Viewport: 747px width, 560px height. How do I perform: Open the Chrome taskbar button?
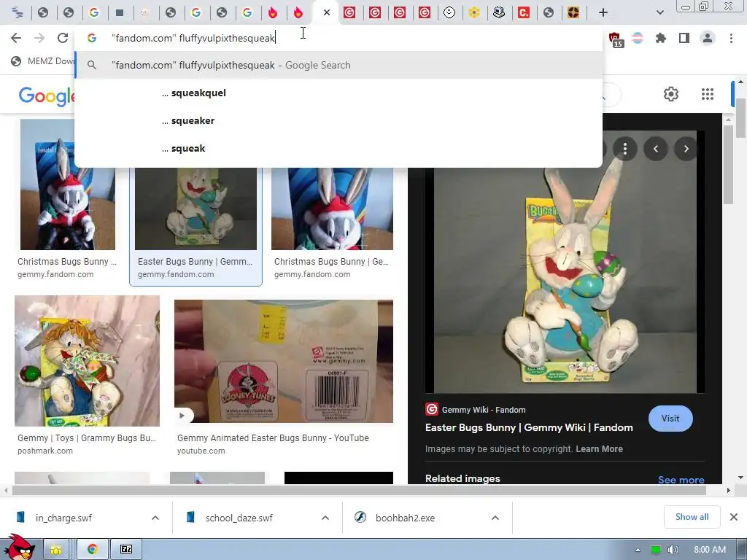92,549
